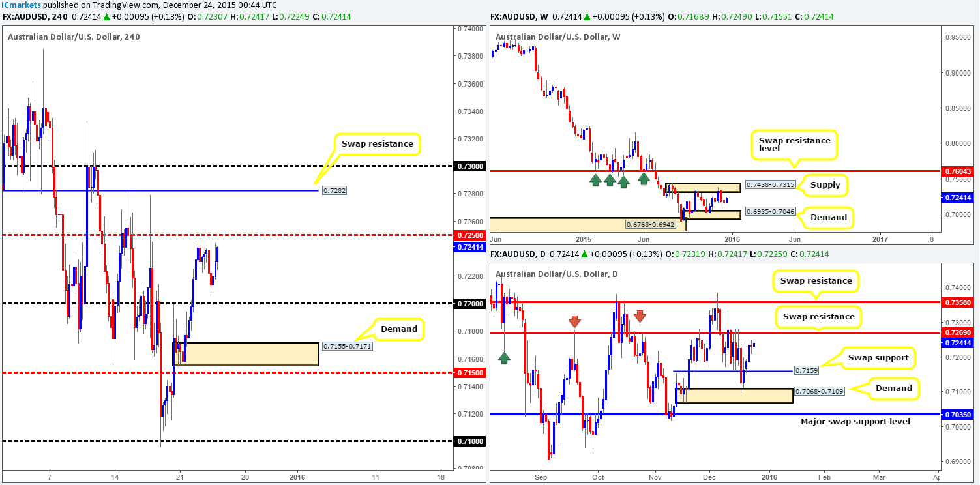Click the blue 0.70350 price label
980x485 pixels.
pos(957,414)
